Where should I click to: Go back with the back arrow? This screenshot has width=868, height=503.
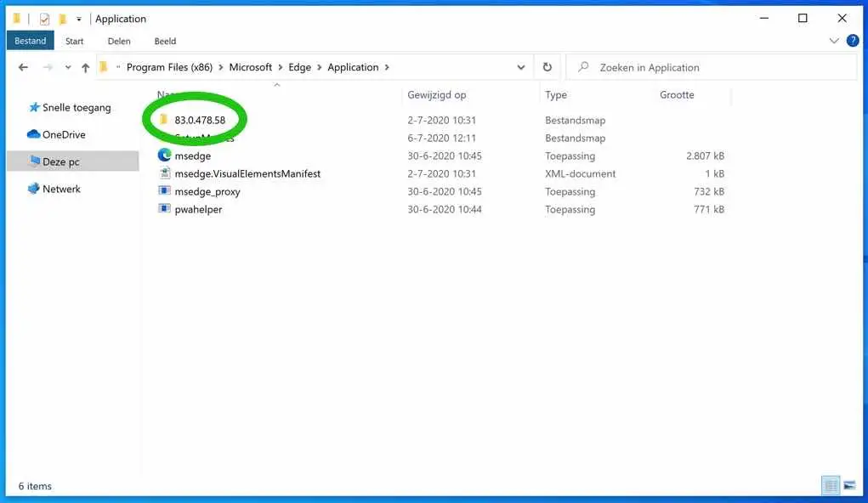pyautogui.click(x=23, y=67)
